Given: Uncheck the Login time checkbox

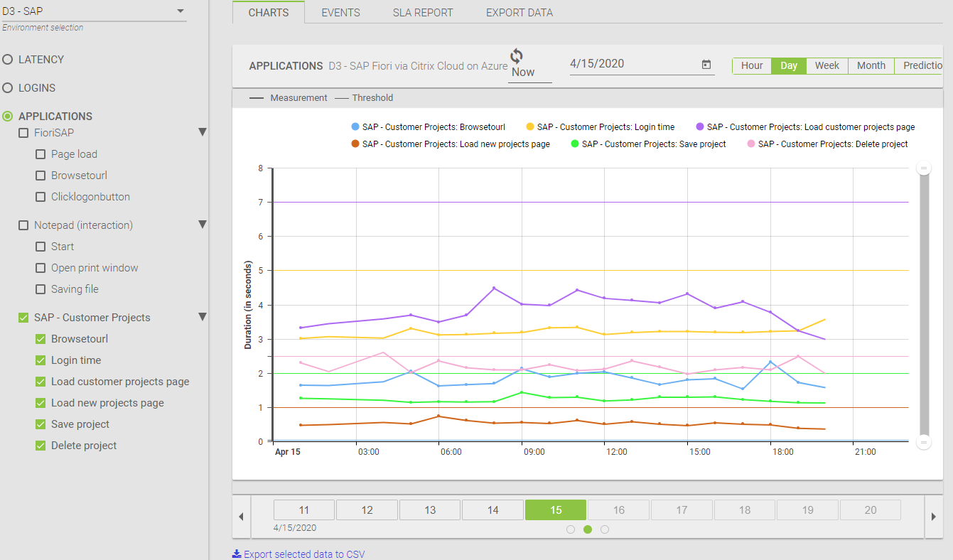Looking at the screenshot, I should click(41, 360).
